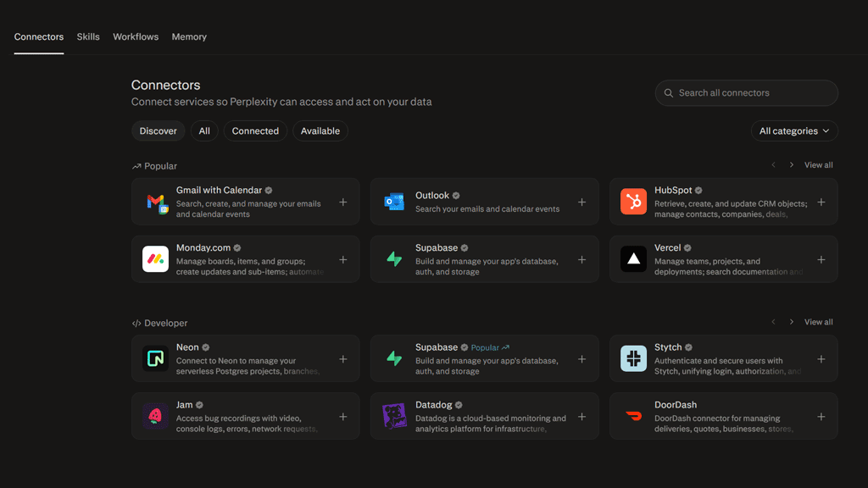Image resolution: width=868 pixels, height=488 pixels.
Task: Add the Stytch connector with plus
Action: 821,359
